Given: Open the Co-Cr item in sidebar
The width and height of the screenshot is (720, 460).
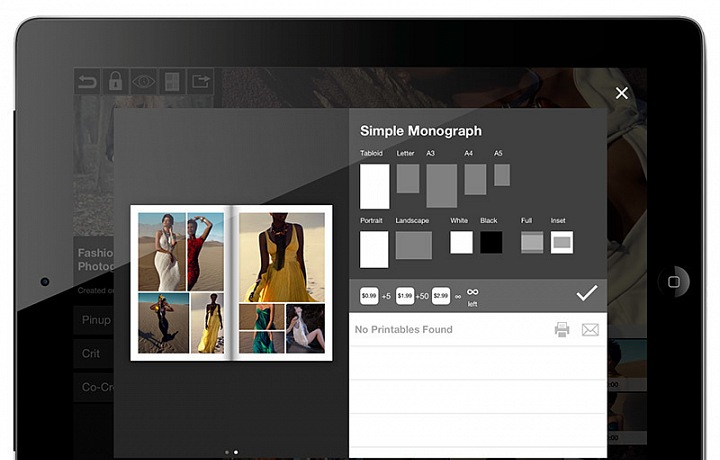Looking at the screenshot, I should pos(94,387).
